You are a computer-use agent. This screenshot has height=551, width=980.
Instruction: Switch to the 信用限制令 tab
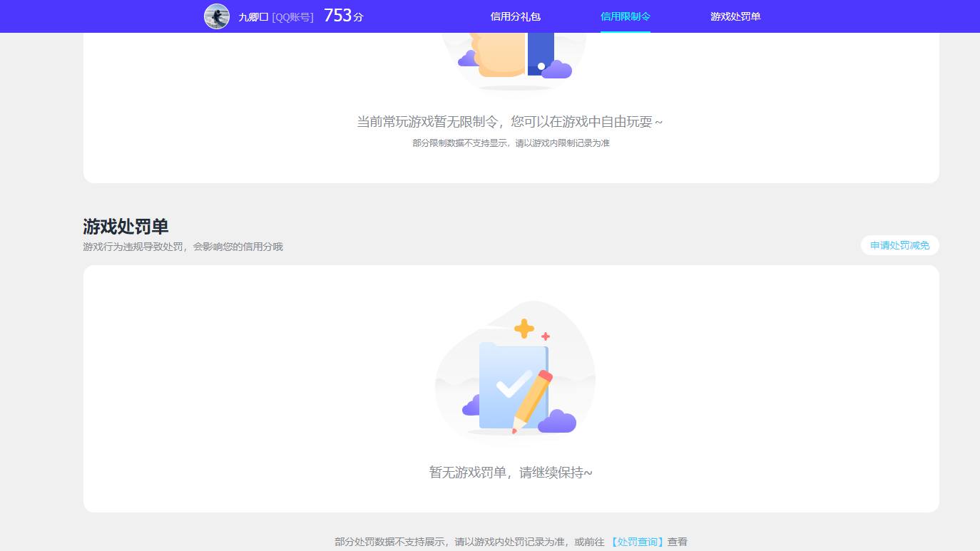pos(625,16)
